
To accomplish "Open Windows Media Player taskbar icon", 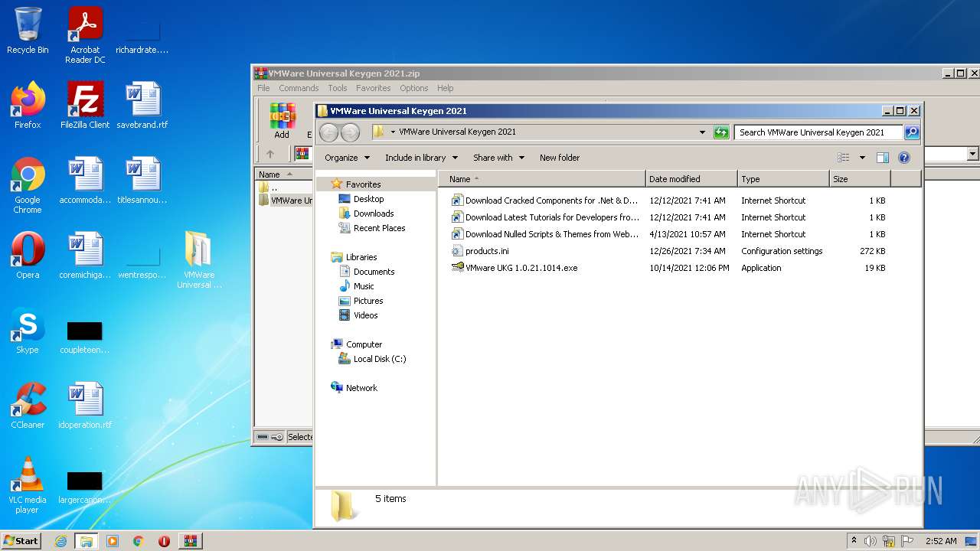I will click(113, 541).
